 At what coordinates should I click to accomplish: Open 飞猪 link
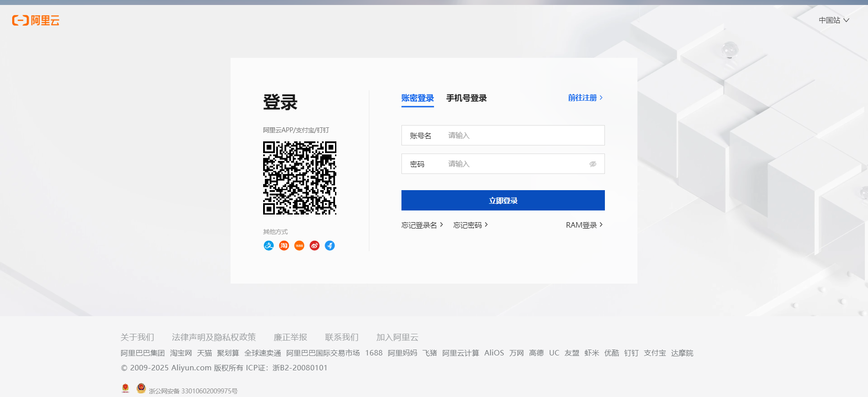click(429, 353)
